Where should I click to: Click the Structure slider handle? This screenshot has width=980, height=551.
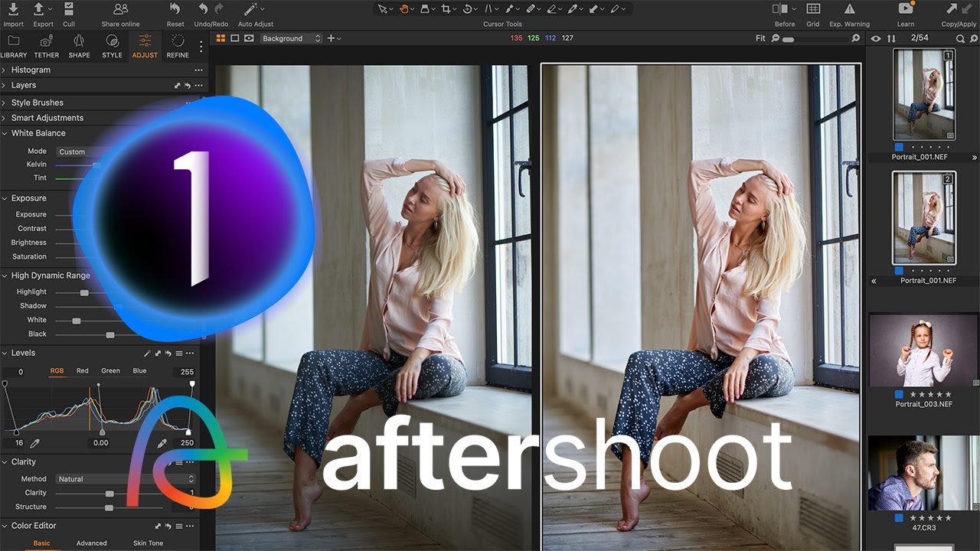[109, 507]
